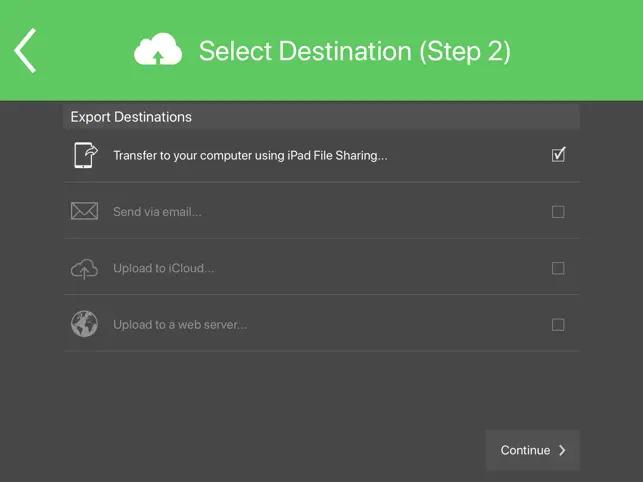The image size is (643, 482).
Task: Check the Upload to a web server box
Action: coord(558,325)
